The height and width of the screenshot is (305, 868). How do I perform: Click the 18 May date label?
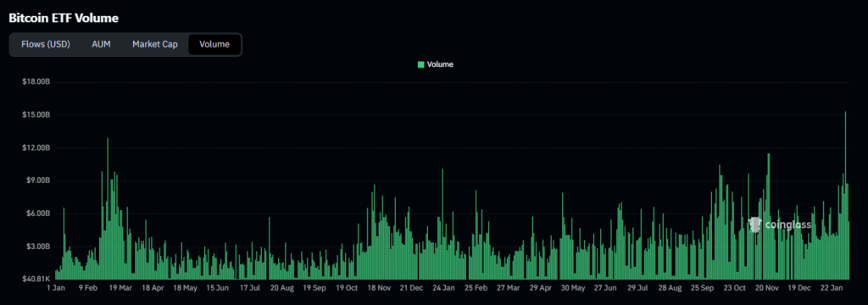[185, 288]
